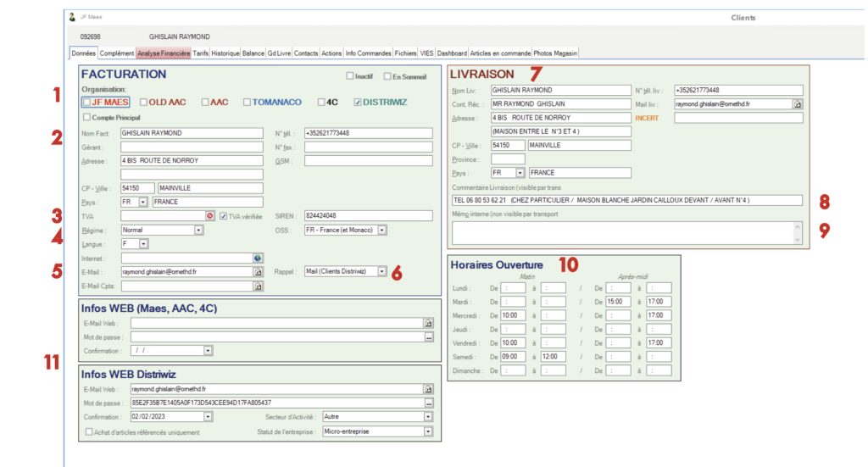Toggle the TVA vérifiée checkbox
The height and width of the screenshot is (467, 868).
[x=223, y=215]
